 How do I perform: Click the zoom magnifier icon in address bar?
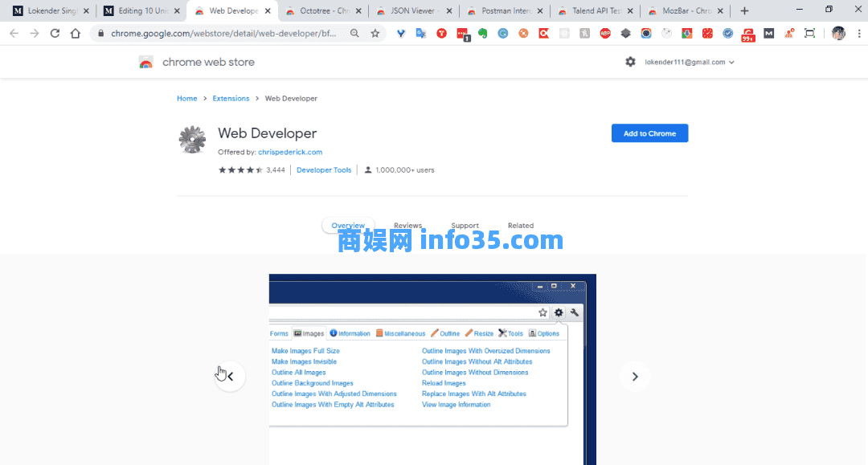354,34
